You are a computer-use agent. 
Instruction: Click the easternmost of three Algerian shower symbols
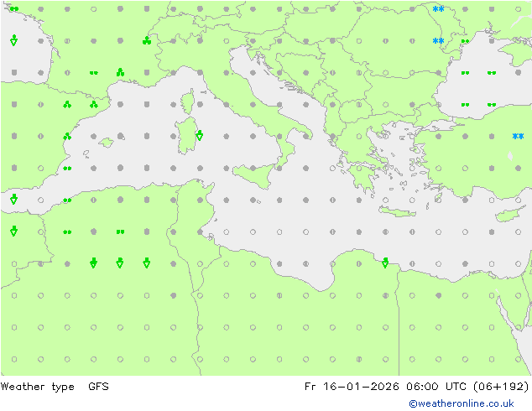[x=147, y=263]
